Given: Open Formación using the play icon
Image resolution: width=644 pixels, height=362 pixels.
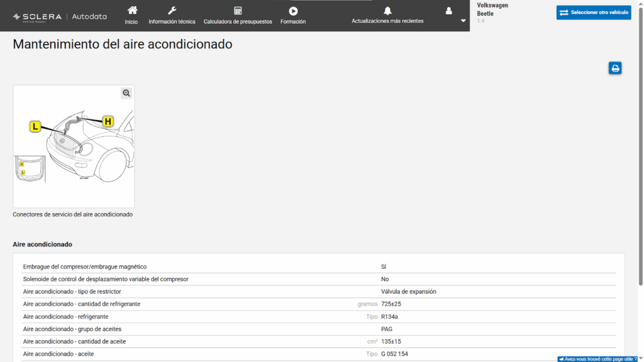Looking at the screenshot, I should coord(293,11).
